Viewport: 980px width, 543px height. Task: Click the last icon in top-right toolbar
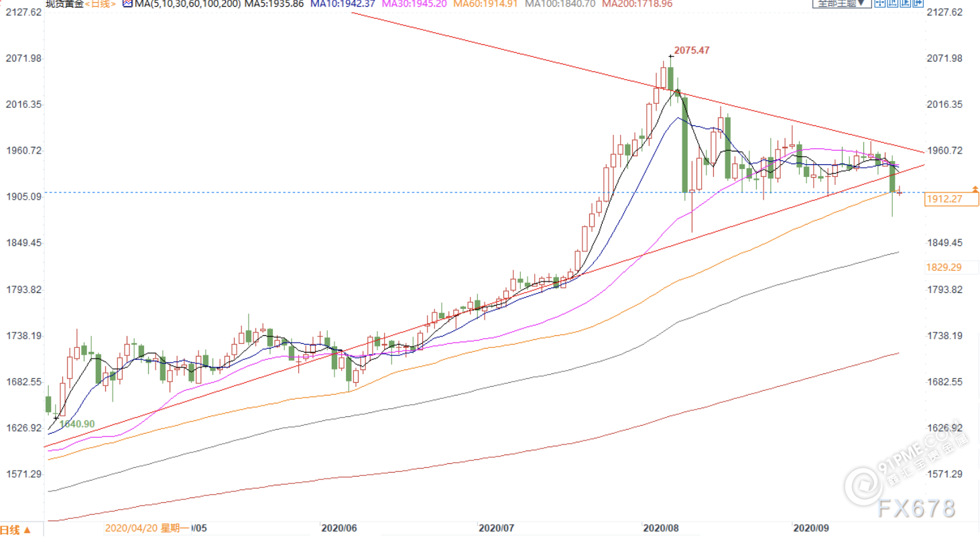[918, 3]
